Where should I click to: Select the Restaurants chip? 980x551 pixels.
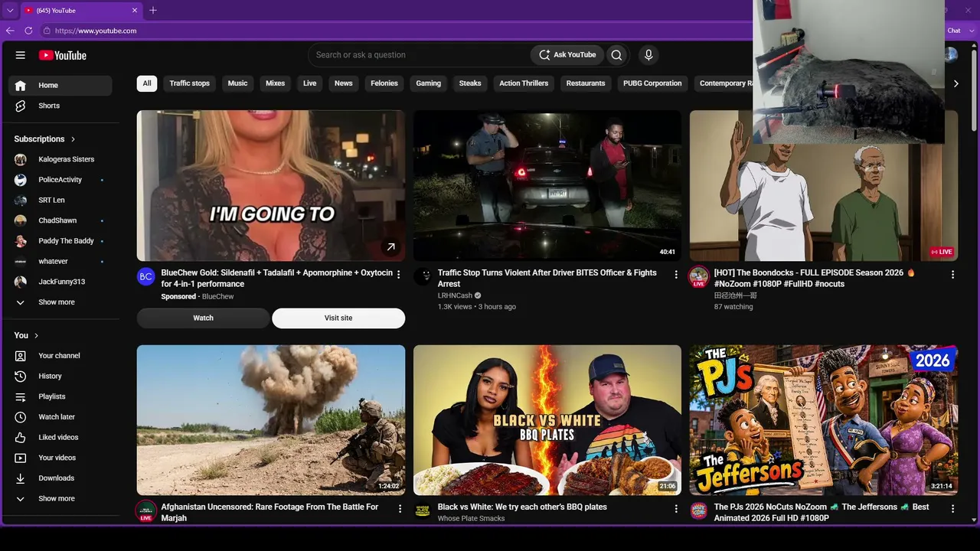point(586,83)
